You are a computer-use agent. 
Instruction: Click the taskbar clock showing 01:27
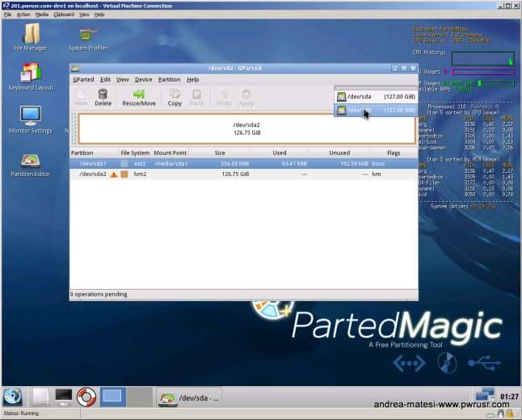(x=509, y=397)
